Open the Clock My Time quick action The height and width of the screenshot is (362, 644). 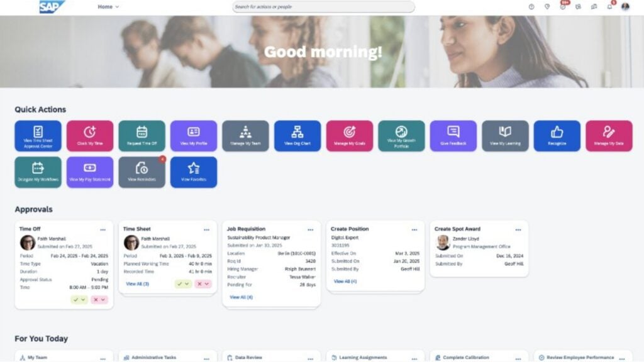click(90, 136)
